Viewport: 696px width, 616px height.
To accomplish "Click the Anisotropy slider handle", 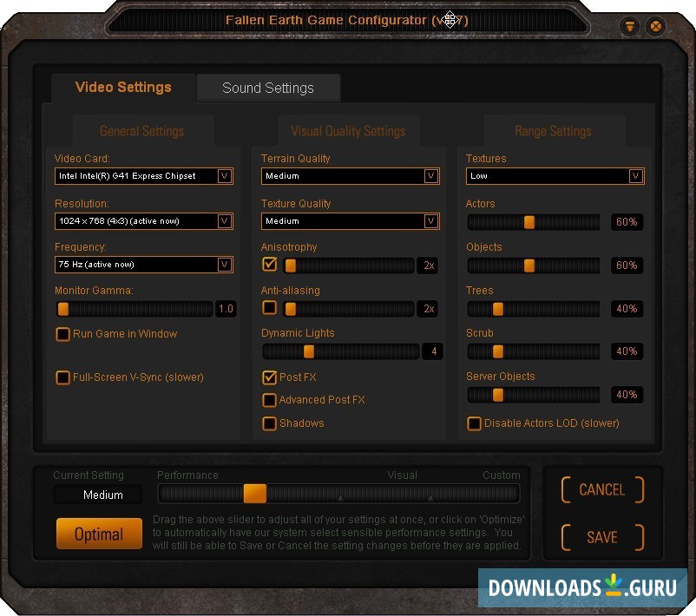I will coord(291,265).
